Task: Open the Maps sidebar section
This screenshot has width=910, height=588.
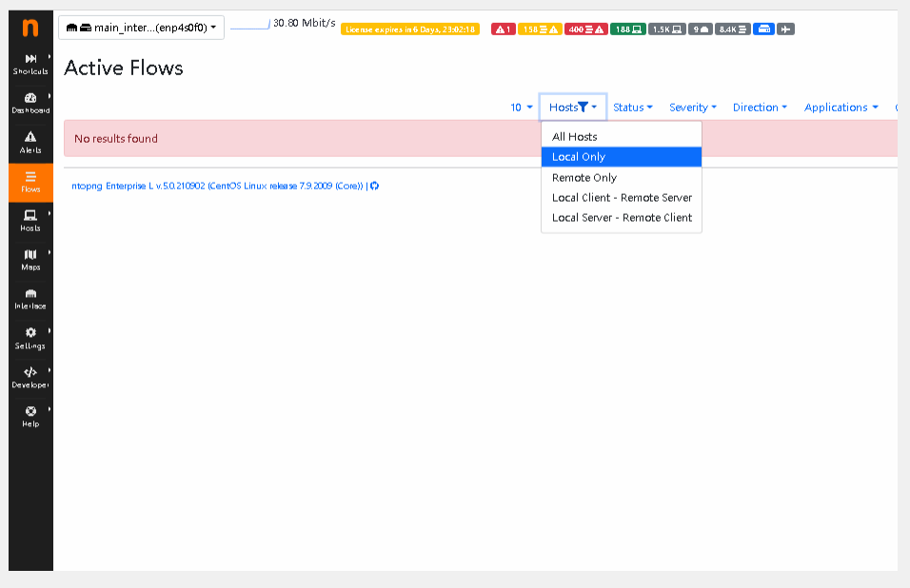Action: (30, 260)
